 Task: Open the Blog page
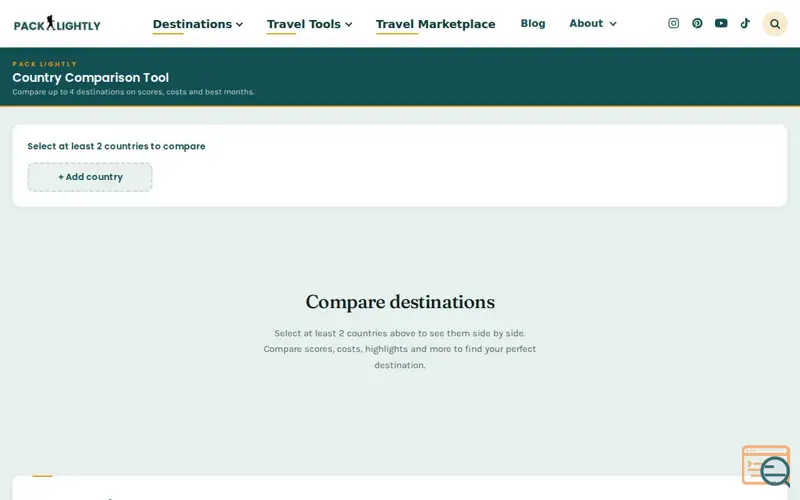point(533,23)
